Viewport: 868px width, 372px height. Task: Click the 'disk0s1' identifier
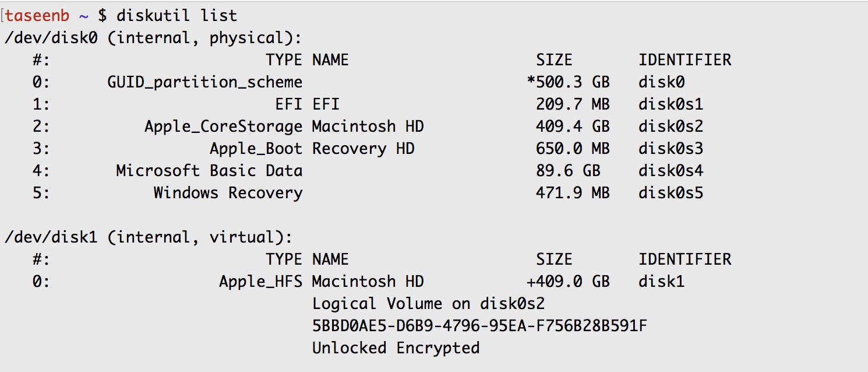point(671,104)
